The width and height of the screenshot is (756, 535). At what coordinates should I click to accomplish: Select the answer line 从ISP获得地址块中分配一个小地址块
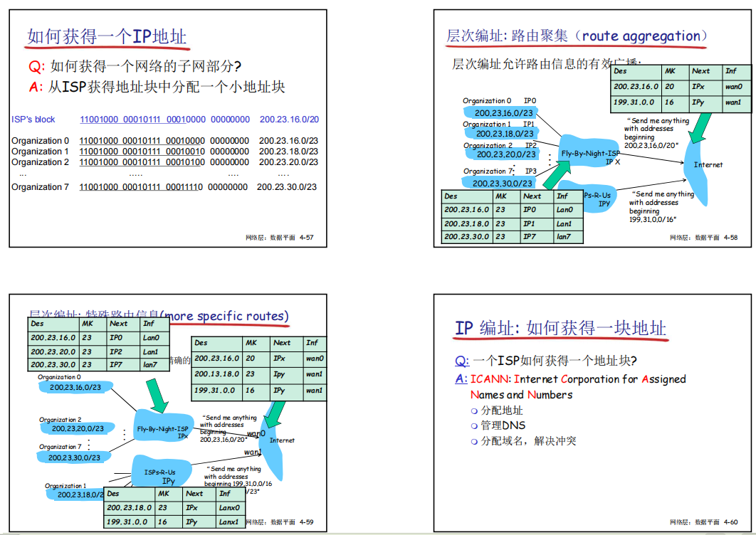click(x=167, y=87)
